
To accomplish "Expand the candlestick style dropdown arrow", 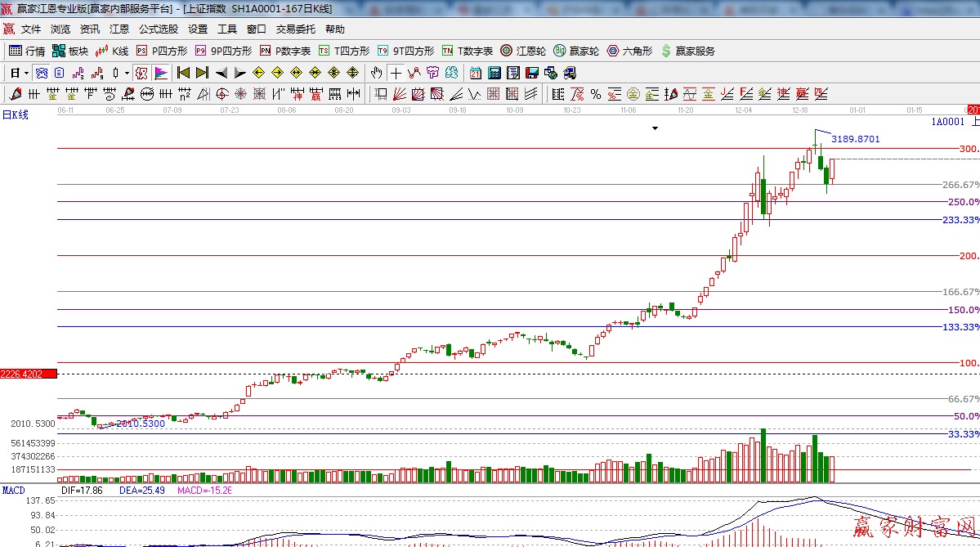I will [127, 73].
